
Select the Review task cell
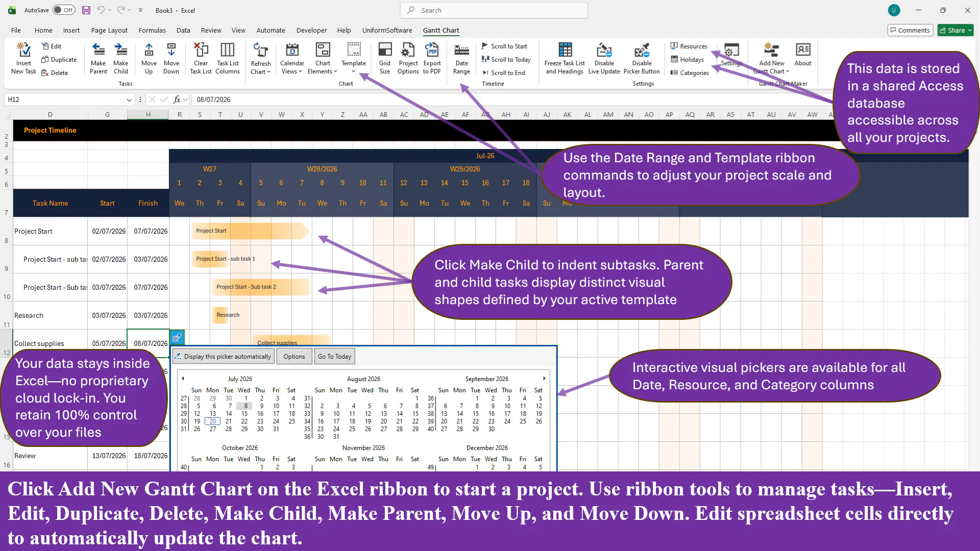coord(50,456)
